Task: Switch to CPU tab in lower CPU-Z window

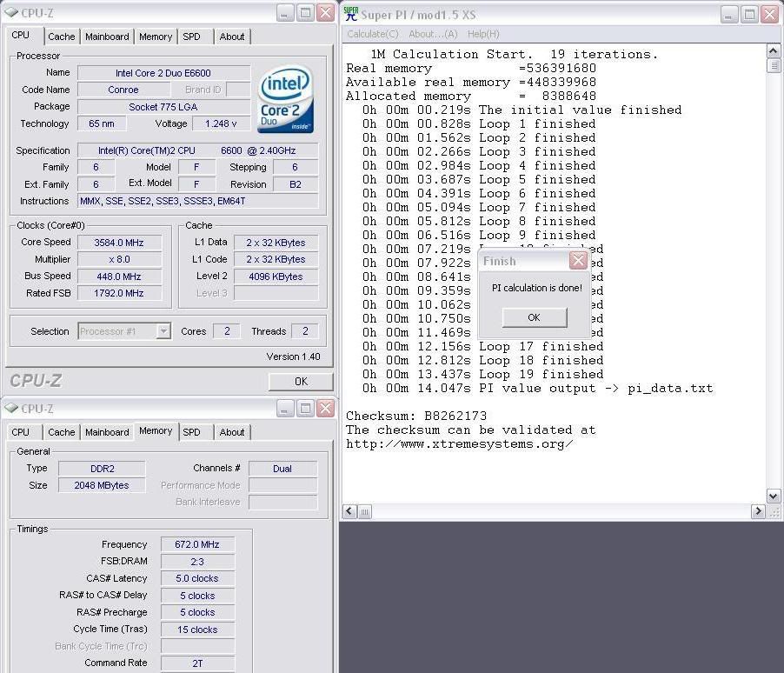Action: tap(21, 432)
